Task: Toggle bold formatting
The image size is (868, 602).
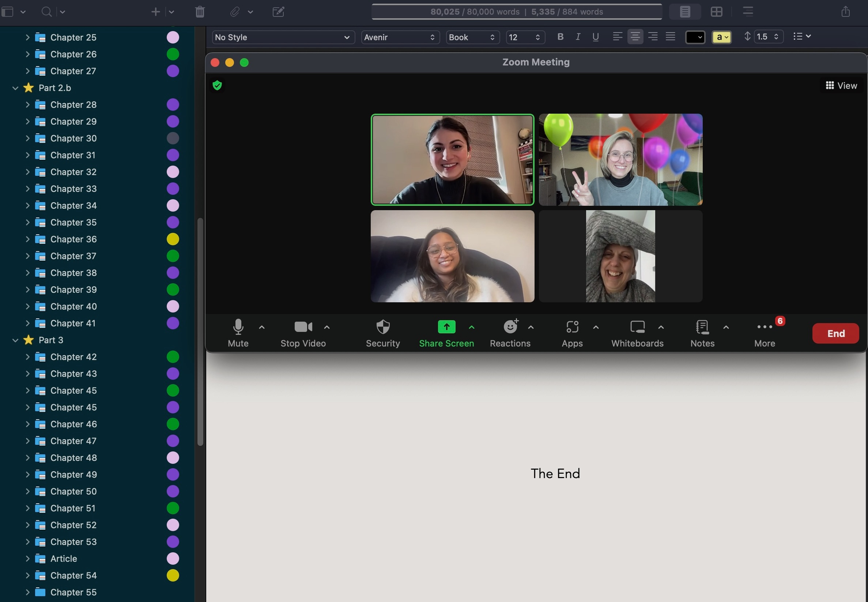Action: [x=561, y=37]
